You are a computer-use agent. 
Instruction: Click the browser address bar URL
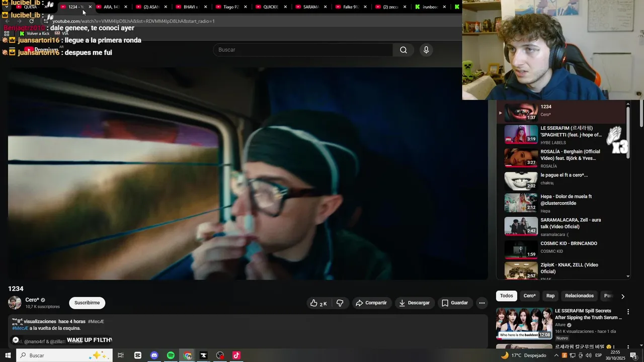click(133, 21)
